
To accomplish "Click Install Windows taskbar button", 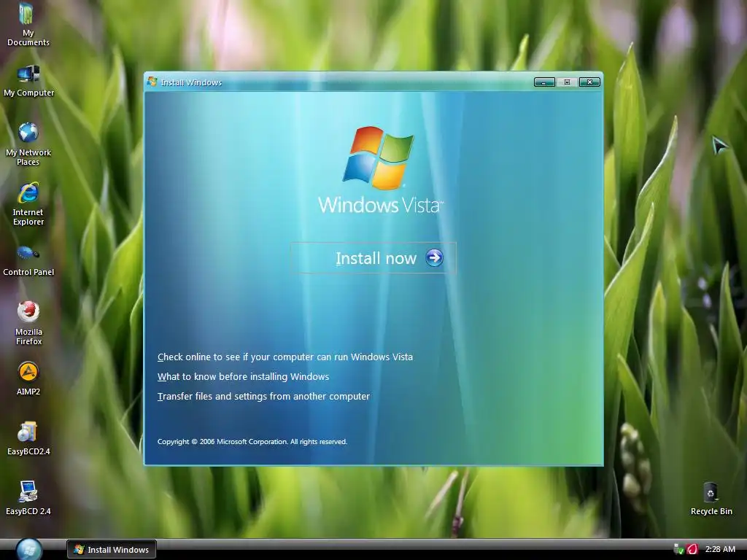I will (x=112, y=550).
